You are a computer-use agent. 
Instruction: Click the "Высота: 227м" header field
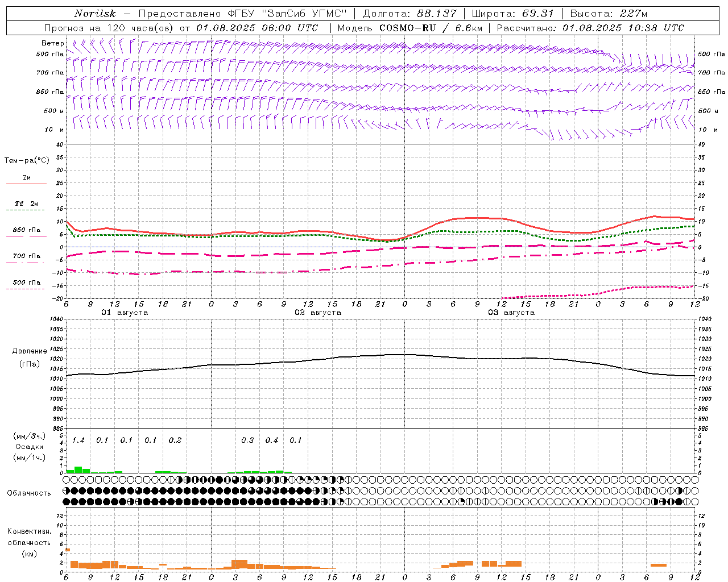tap(609, 14)
